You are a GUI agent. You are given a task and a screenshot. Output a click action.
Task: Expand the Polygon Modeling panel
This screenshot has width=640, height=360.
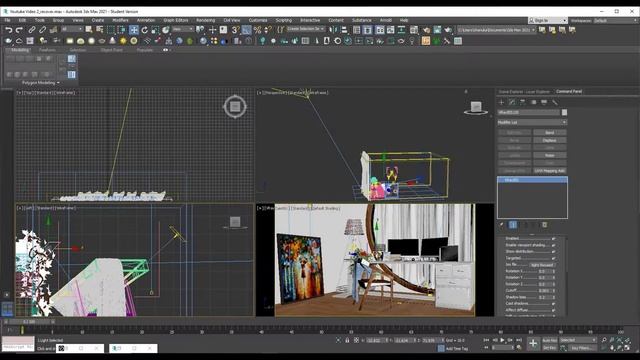click(40, 83)
